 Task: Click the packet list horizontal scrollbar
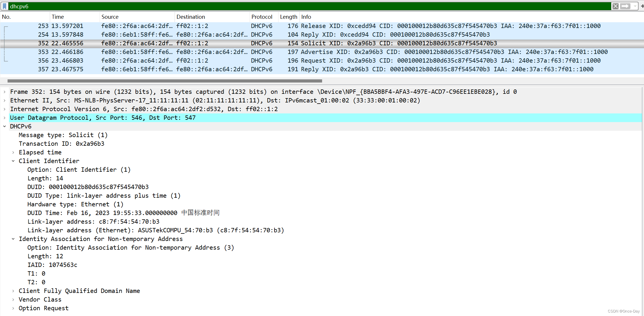(x=165, y=81)
